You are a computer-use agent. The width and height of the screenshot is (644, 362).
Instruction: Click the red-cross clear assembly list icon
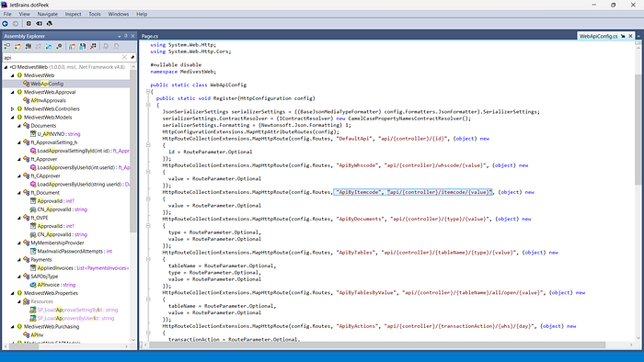(93, 46)
